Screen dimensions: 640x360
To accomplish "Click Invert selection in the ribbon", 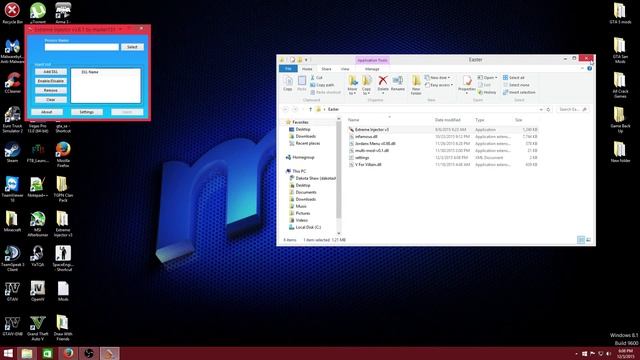I will 519,92.
